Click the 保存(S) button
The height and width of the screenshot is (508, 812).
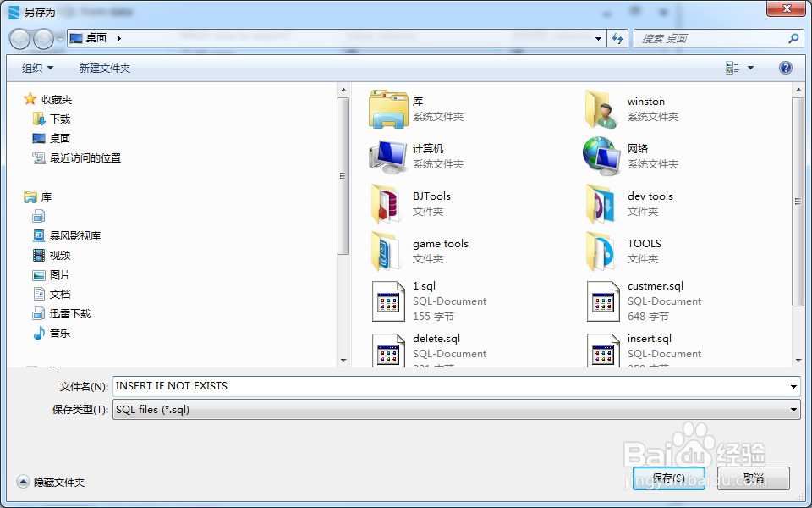pyautogui.click(x=668, y=478)
